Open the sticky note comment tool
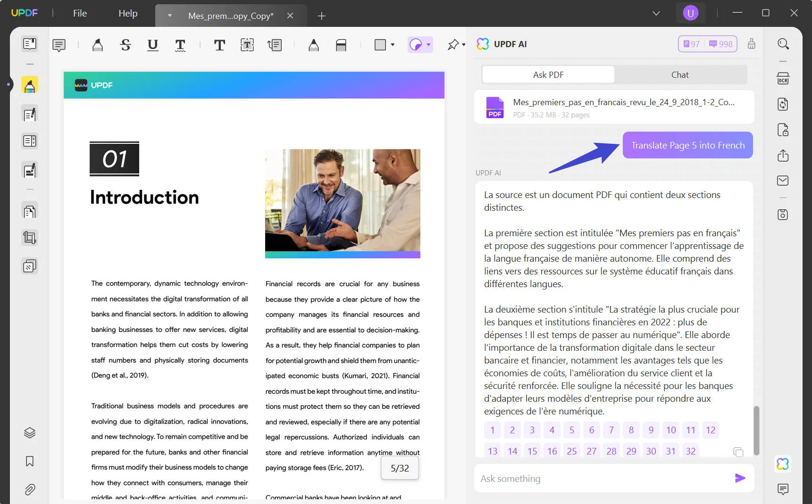812x504 pixels. tap(59, 45)
